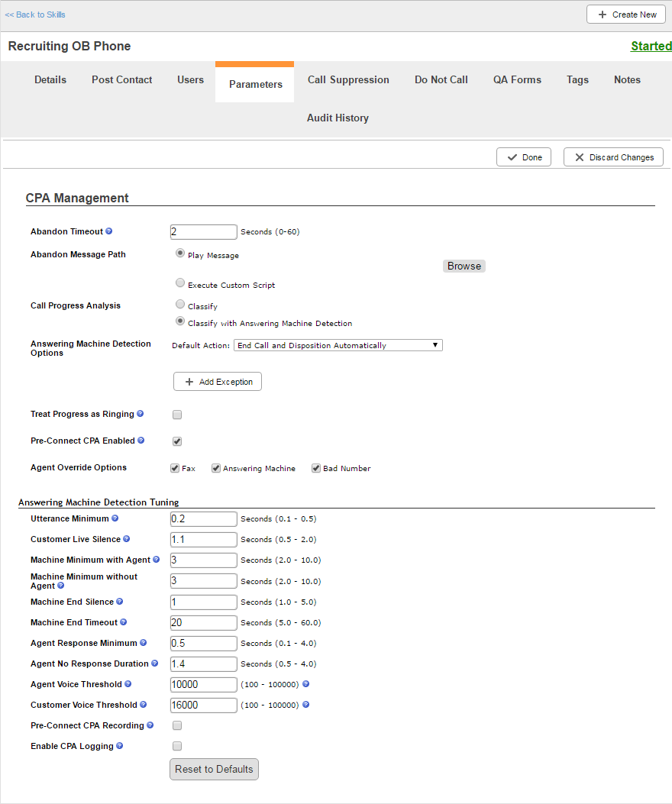672x804 pixels.
Task: Open the Notes tab
Action: point(628,79)
